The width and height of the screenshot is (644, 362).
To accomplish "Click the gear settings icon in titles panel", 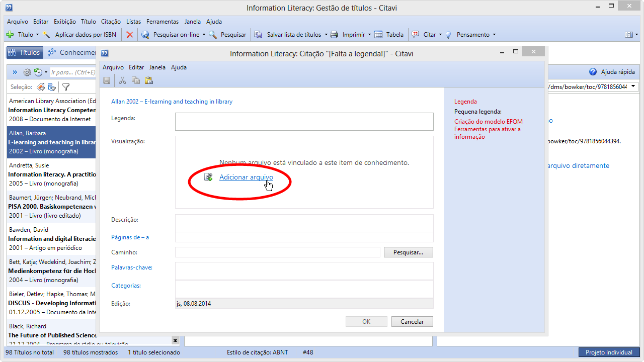I will click(27, 72).
